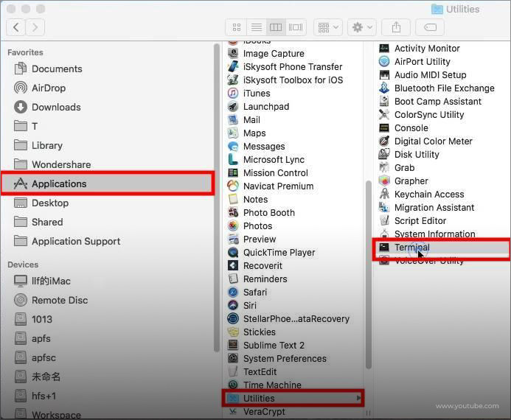511x420 pixels.
Task: Switch to list view in toolbar
Action: [x=257, y=27]
